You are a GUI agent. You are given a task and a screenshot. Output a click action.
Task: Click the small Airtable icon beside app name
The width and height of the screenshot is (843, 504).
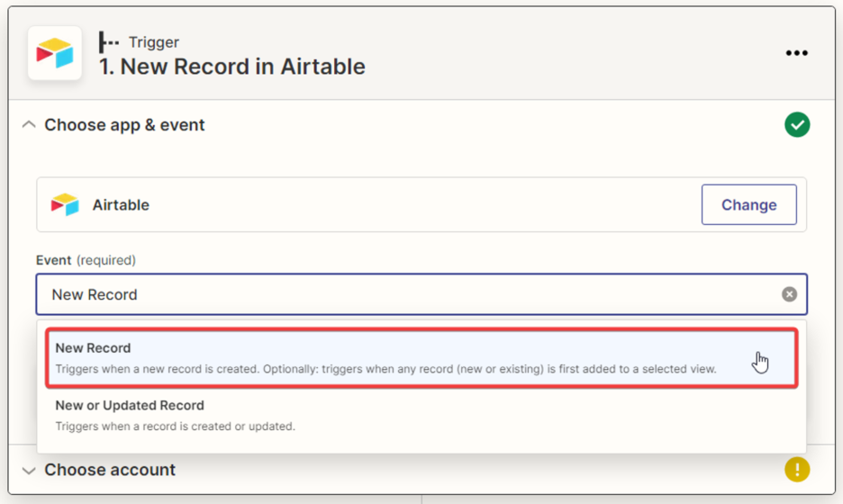[x=65, y=205]
